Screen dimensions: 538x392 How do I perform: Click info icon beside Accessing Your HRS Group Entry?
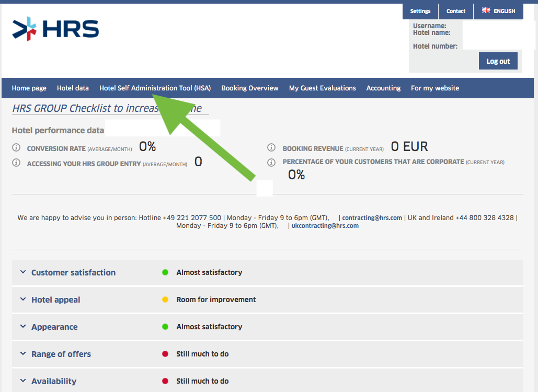tap(16, 163)
